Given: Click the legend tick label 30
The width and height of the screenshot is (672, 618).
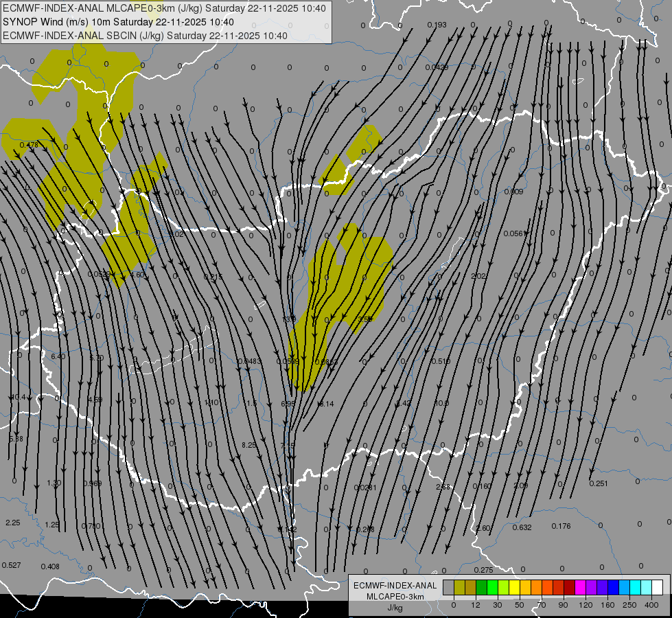Looking at the screenshot, I should click(498, 605).
